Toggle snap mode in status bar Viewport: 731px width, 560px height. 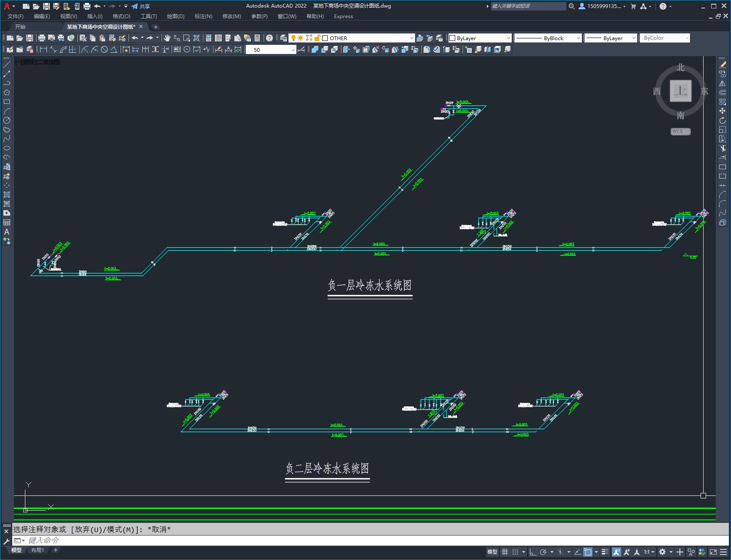pos(515,552)
